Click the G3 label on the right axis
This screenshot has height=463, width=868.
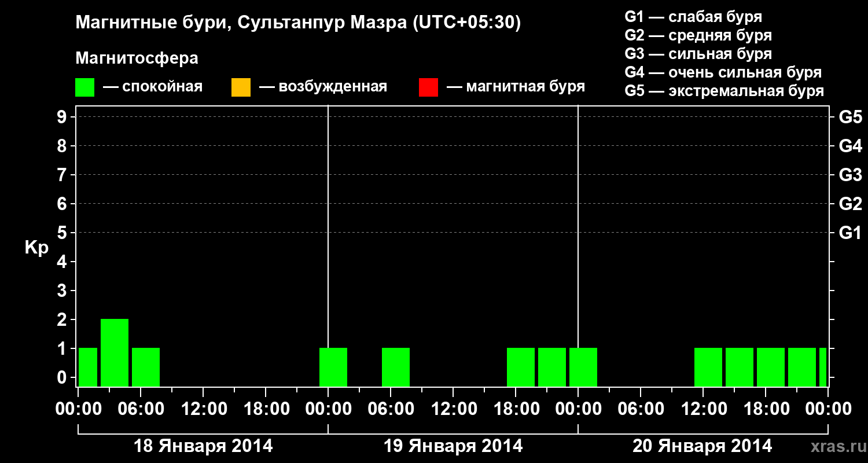(x=850, y=175)
